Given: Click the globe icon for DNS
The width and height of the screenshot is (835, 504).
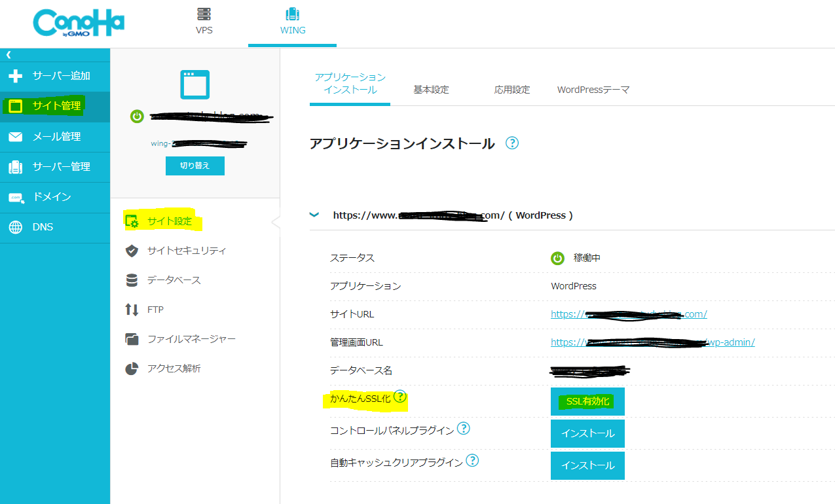Looking at the screenshot, I should 15,228.
